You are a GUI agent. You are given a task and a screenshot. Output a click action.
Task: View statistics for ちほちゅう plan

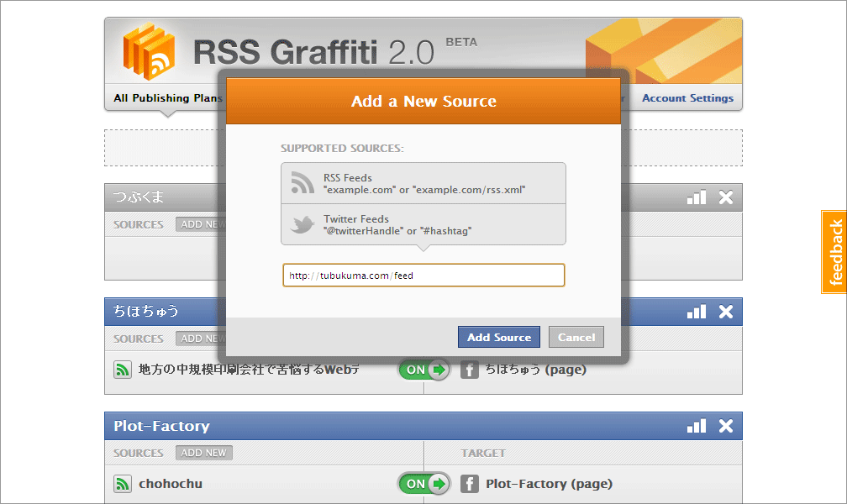(x=697, y=312)
